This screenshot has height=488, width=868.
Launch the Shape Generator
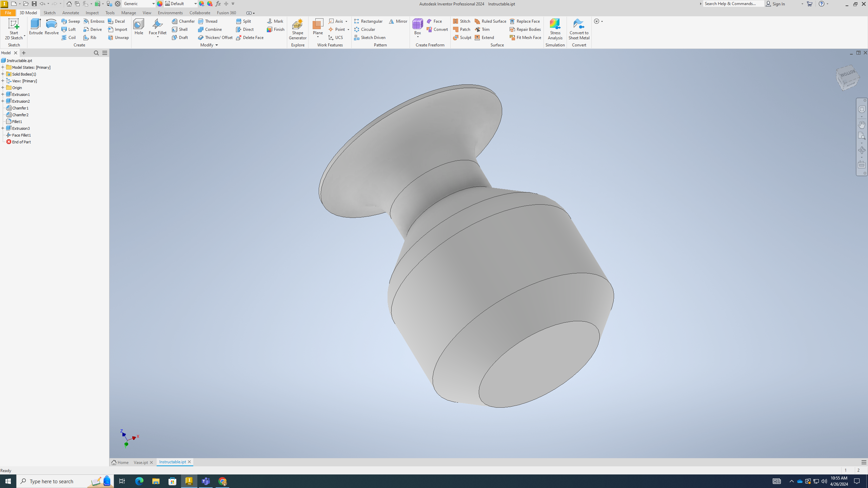point(298,29)
